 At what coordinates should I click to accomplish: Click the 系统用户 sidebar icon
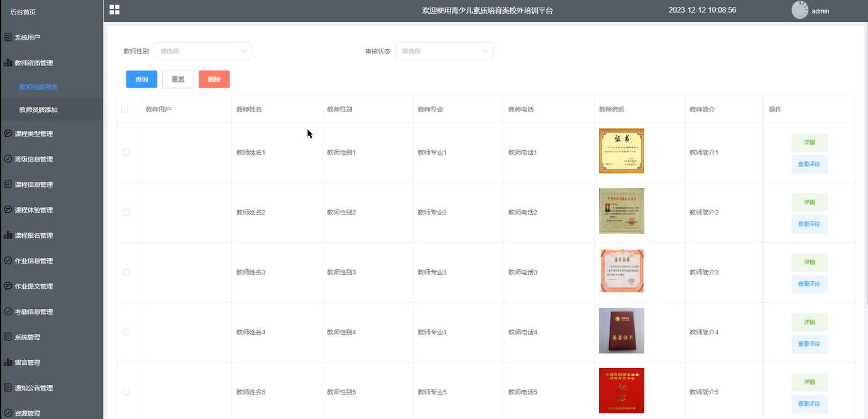[8, 37]
